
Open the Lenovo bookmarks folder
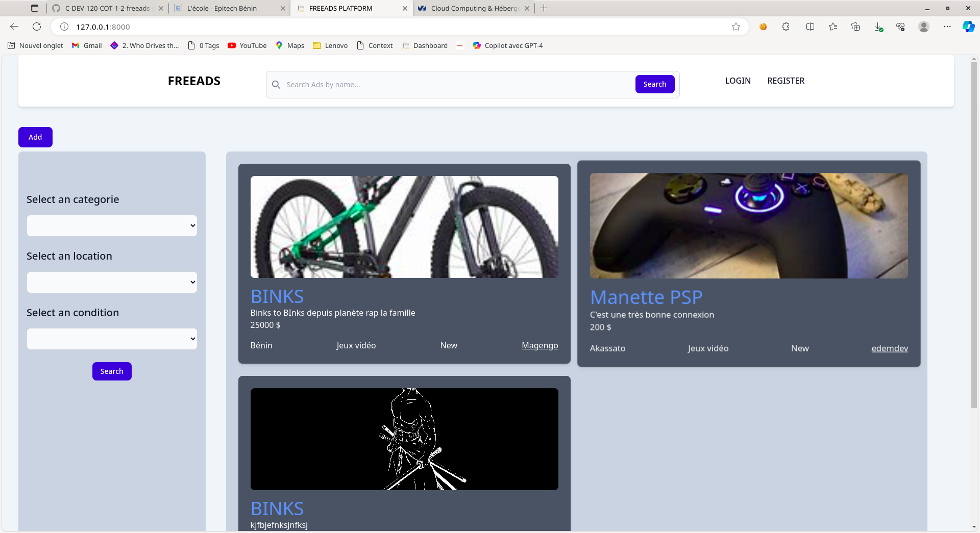(330, 45)
